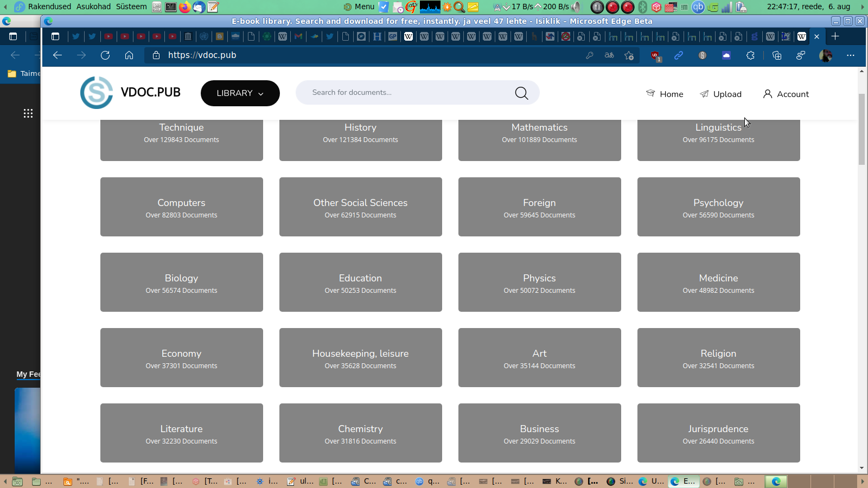Open a new browser tab
The height and width of the screenshot is (488, 868).
835,36
